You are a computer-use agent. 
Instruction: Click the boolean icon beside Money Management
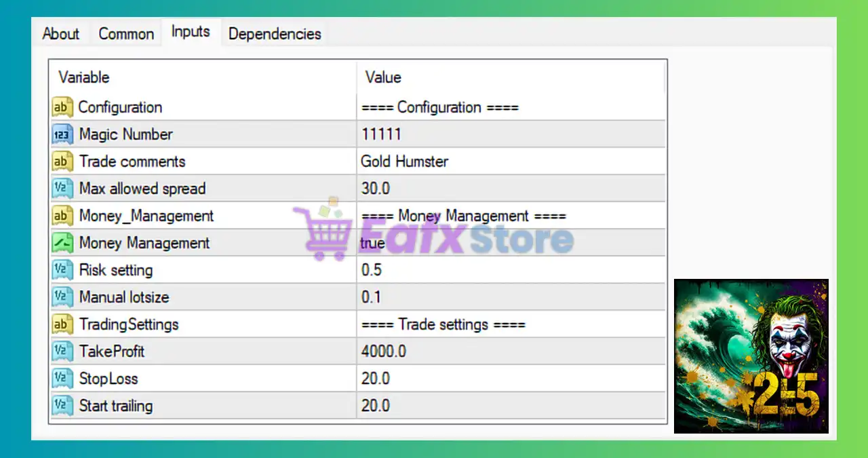pos(62,243)
